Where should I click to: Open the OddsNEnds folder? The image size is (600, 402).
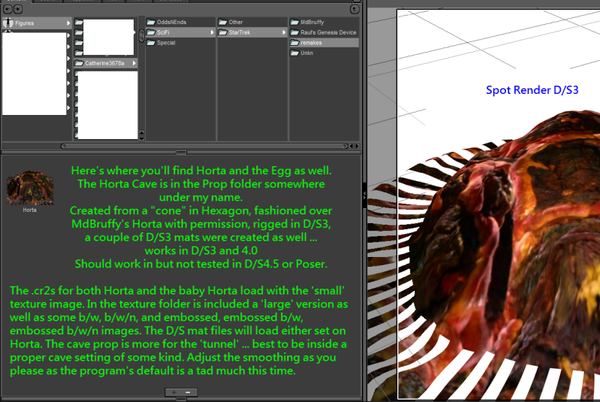pos(180,22)
